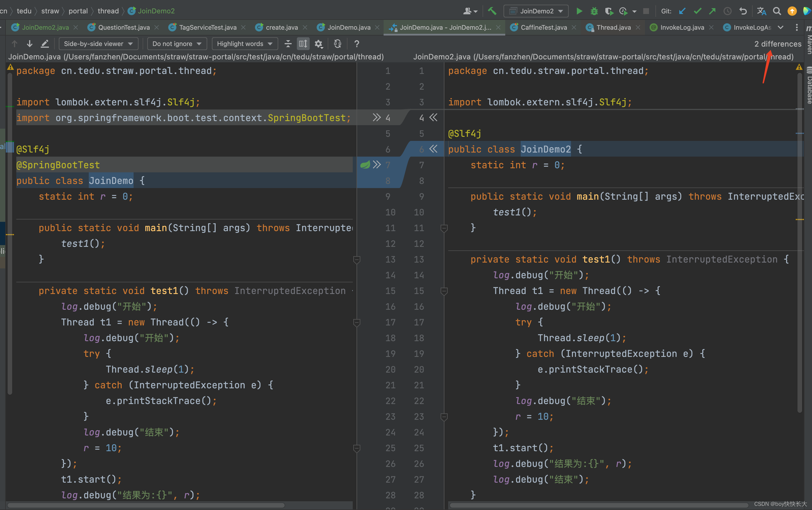
Task: Commit changes with Git checkmark icon
Action: [x=697, y=11]
